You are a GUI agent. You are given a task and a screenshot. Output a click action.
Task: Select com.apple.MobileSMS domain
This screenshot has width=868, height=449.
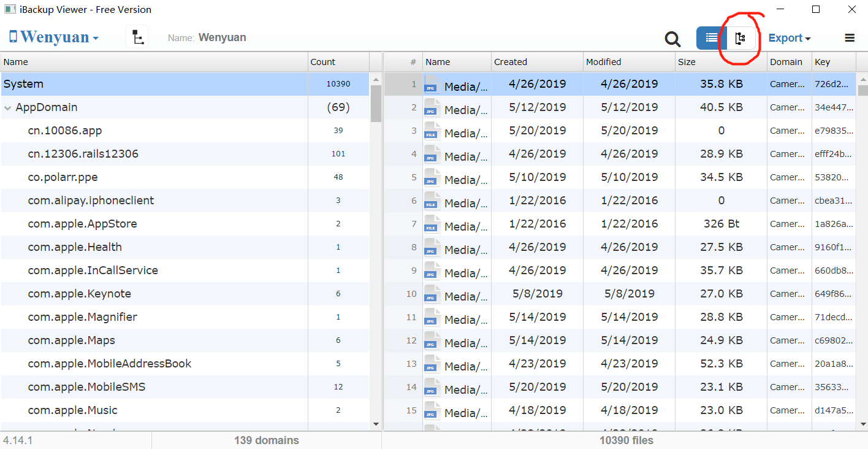[x=185, y=387]
